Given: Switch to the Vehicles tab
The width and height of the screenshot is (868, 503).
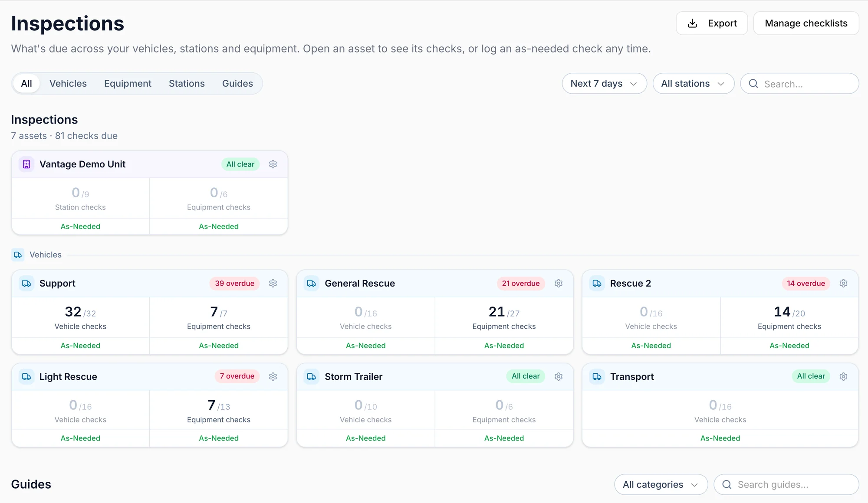Looking at the screenshot, I should tap(68, 84).
